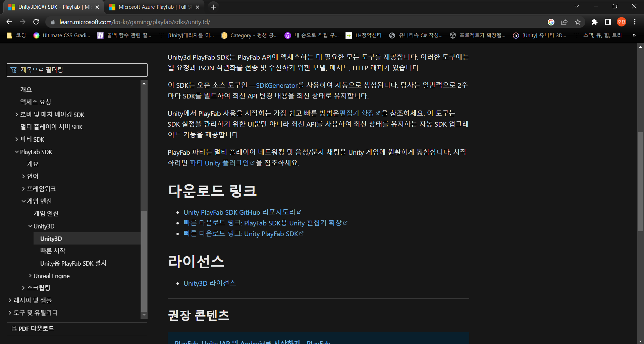Image resolution: width=644 pixels, height=344 pixels.
Task: Open the 코딩 bookmark folder
Action: pos(16,35)
